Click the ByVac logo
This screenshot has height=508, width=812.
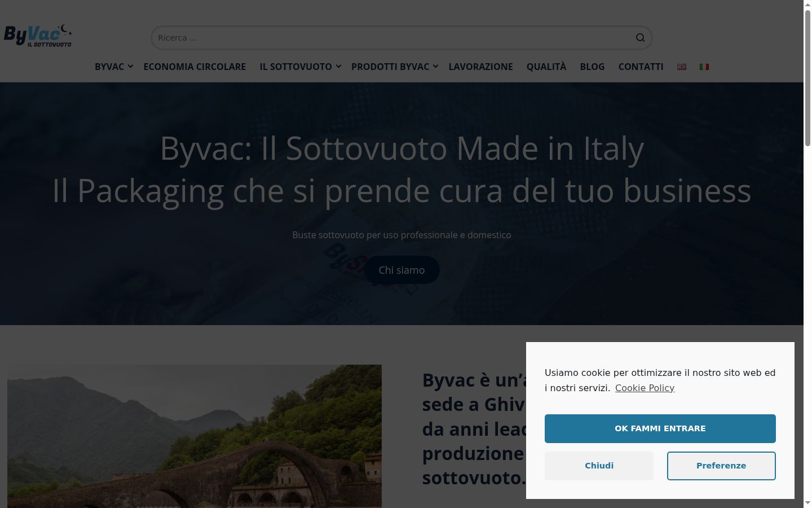[38, 36]
